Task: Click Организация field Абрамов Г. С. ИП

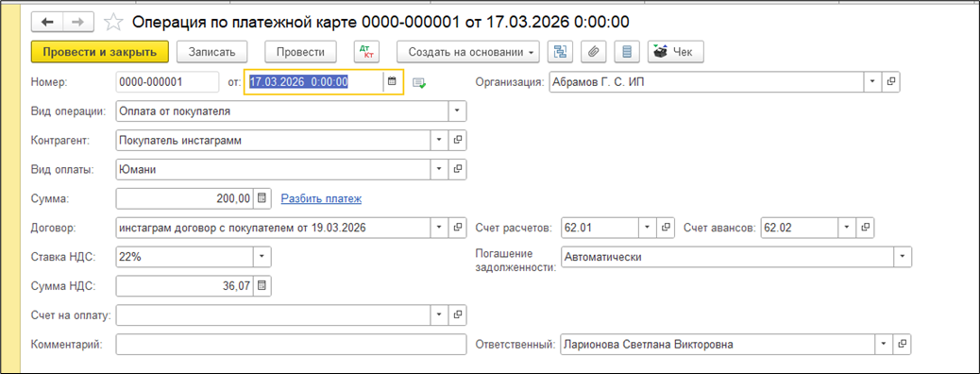Action: tap(707, 82)
